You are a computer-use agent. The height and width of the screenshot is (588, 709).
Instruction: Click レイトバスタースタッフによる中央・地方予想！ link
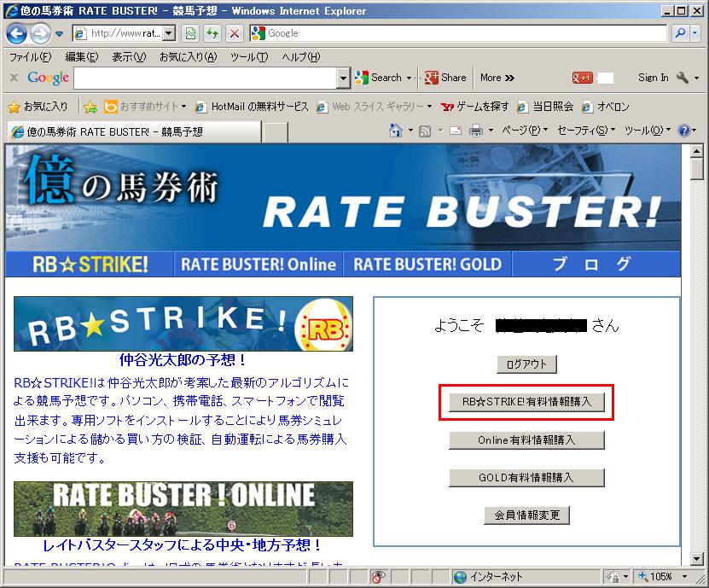tap(182, 545)
